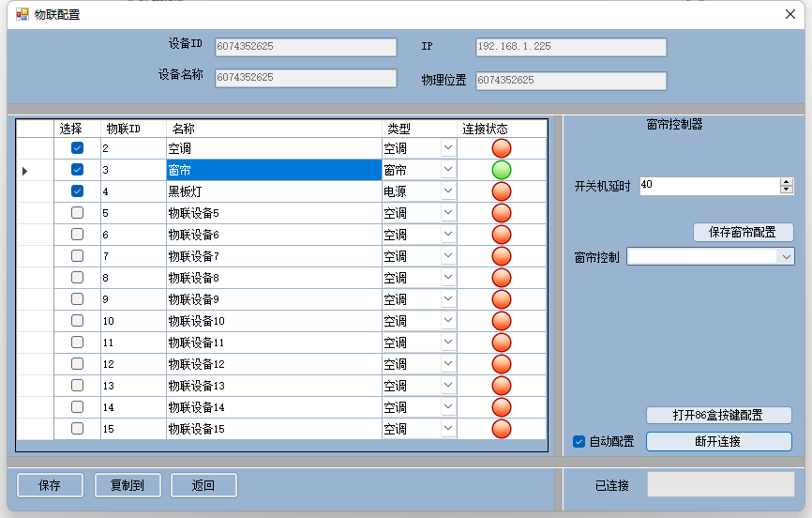Click the red status indicator for 空调 row 2
This screenshot has width=812, height=518.
point(502,148)
